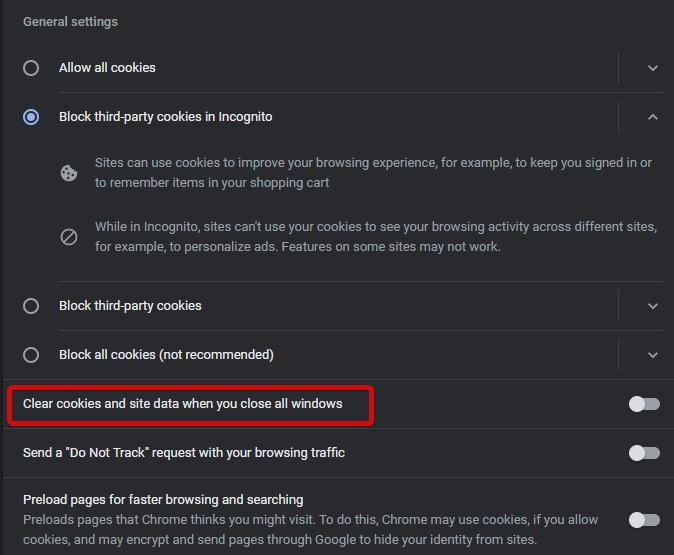Click the General settings heading

click(x=70, y=22)
